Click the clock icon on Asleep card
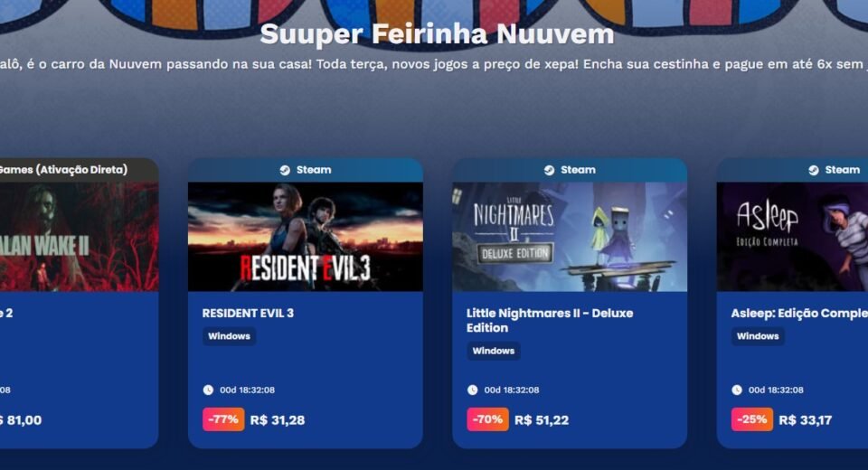The image size is (868, 470). (737, 390)
